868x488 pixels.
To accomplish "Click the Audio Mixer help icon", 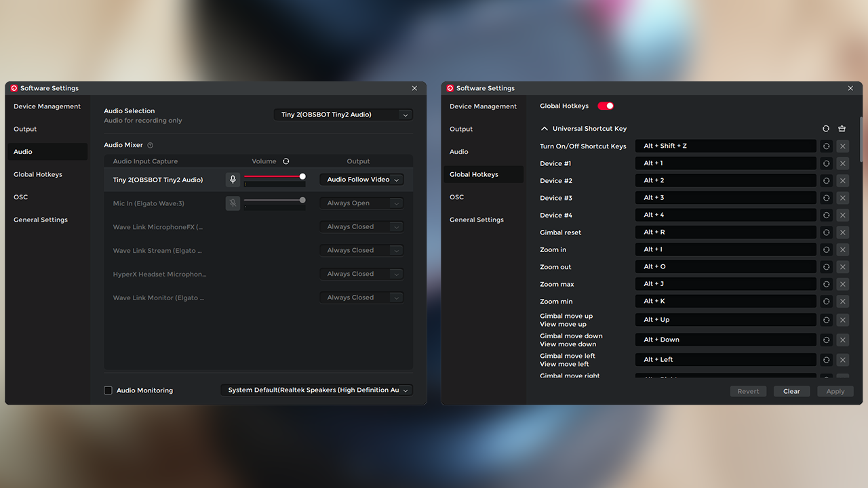I will pyautogui.click(x=151, y=145).
